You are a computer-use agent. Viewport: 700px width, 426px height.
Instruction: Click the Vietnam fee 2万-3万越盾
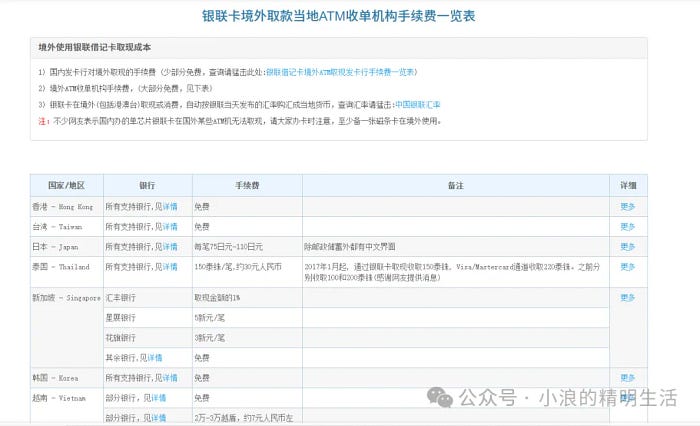pyautogui.click(x=244, y=418)
